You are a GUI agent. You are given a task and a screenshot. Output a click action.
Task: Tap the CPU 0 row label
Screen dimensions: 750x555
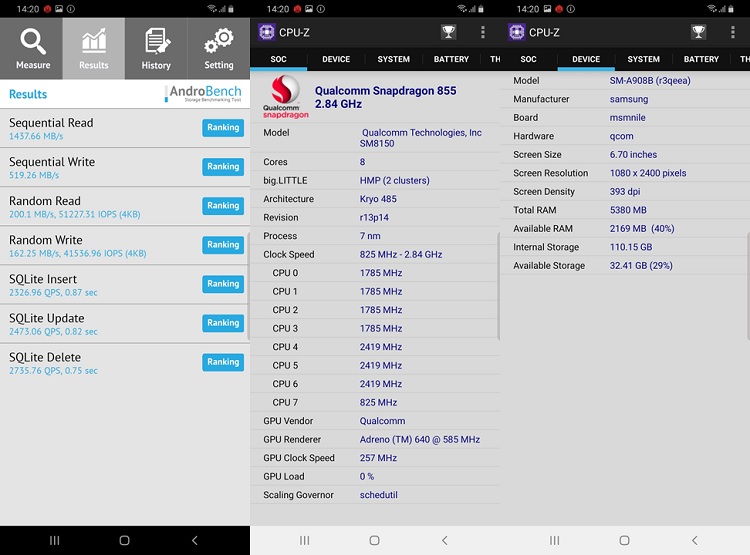click(285, 273)
